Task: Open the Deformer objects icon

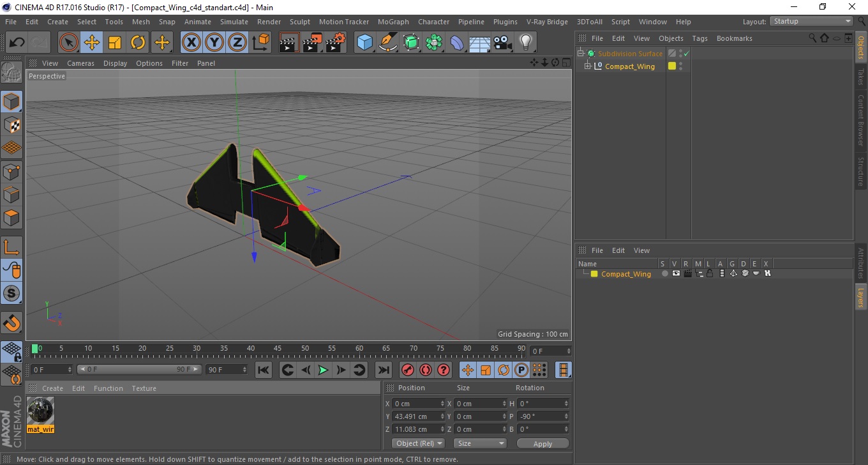Action: pos(458,43)
